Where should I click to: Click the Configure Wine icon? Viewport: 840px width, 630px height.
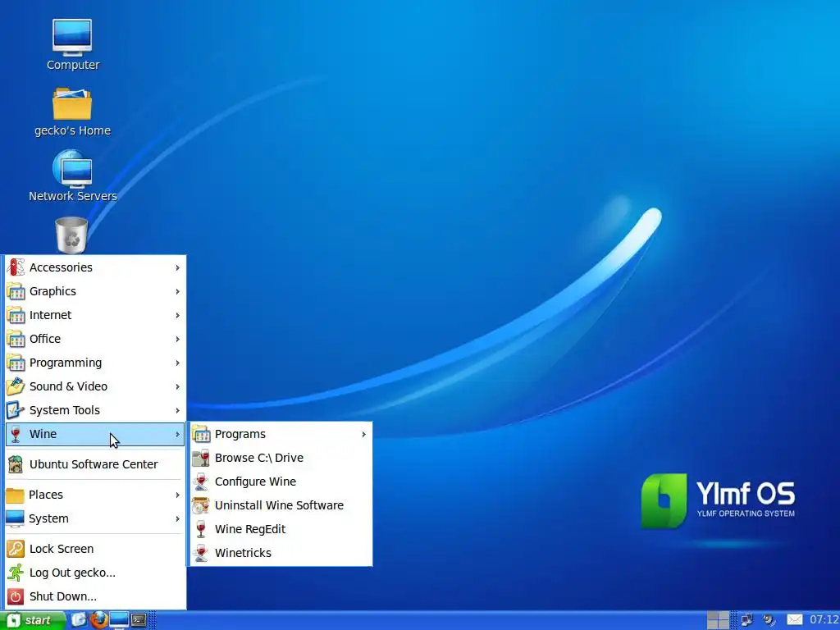click(201, 482)
